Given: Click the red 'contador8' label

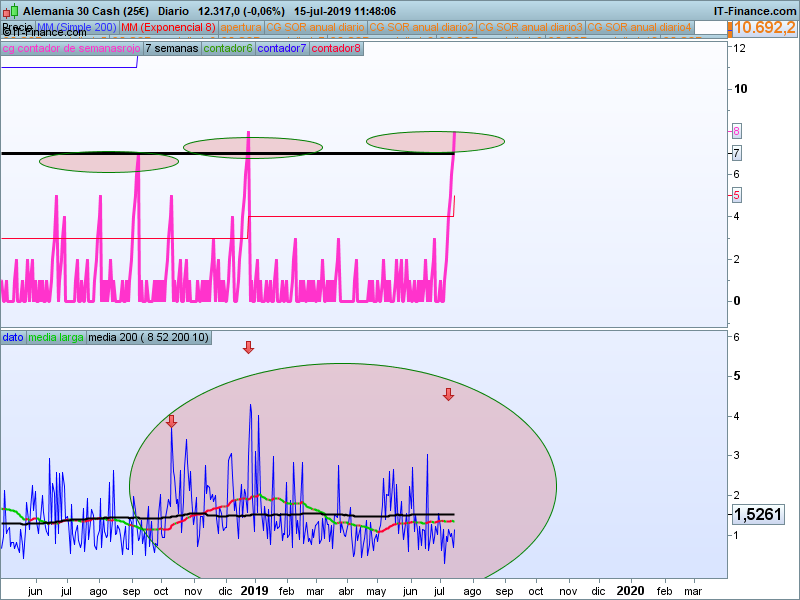Looking at the screenshot, I should point(335,48).
